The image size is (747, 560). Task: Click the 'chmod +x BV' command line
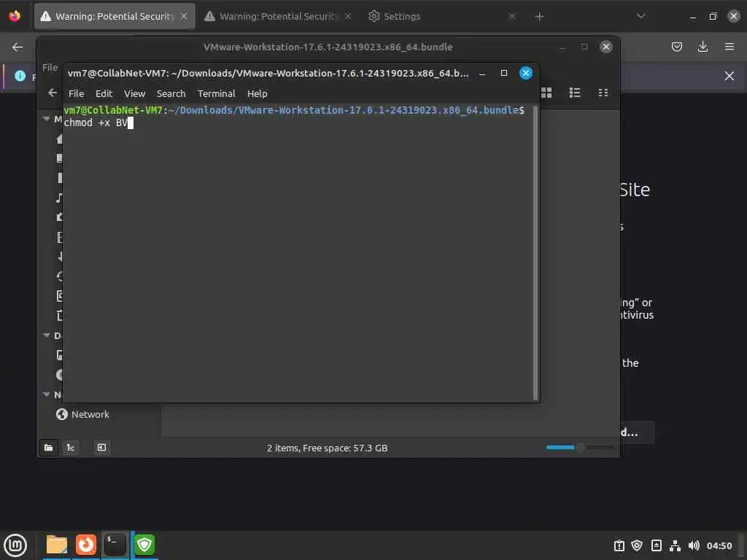(96, 122)
